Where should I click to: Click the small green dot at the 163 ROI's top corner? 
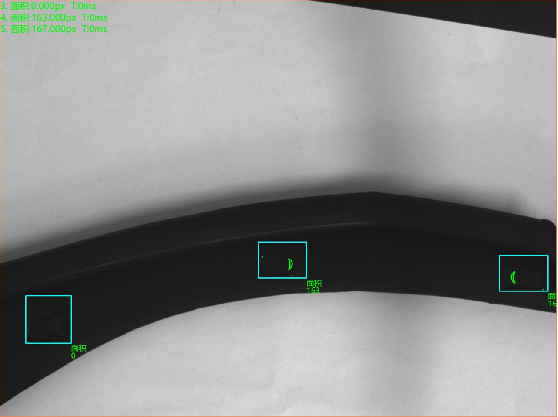263,257
